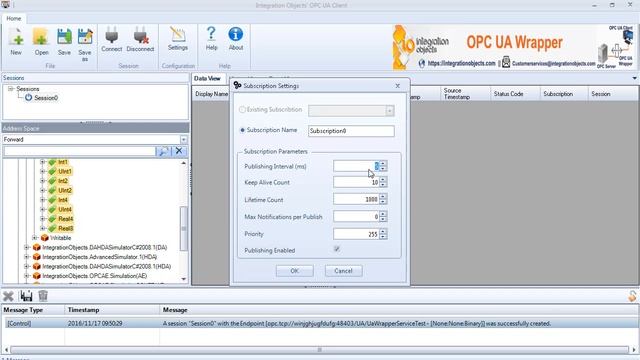Click the Writable folder cube icon

[x=44, y=238]
